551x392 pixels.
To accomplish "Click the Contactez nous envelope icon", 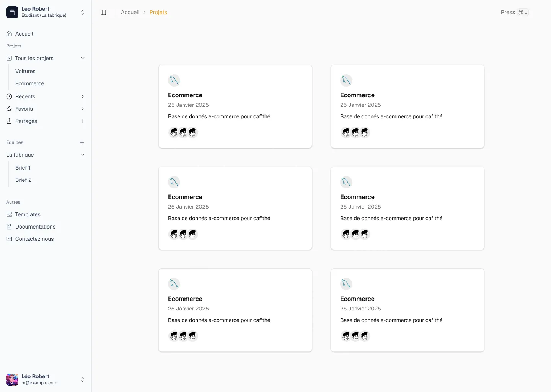I will click(9, 239).
